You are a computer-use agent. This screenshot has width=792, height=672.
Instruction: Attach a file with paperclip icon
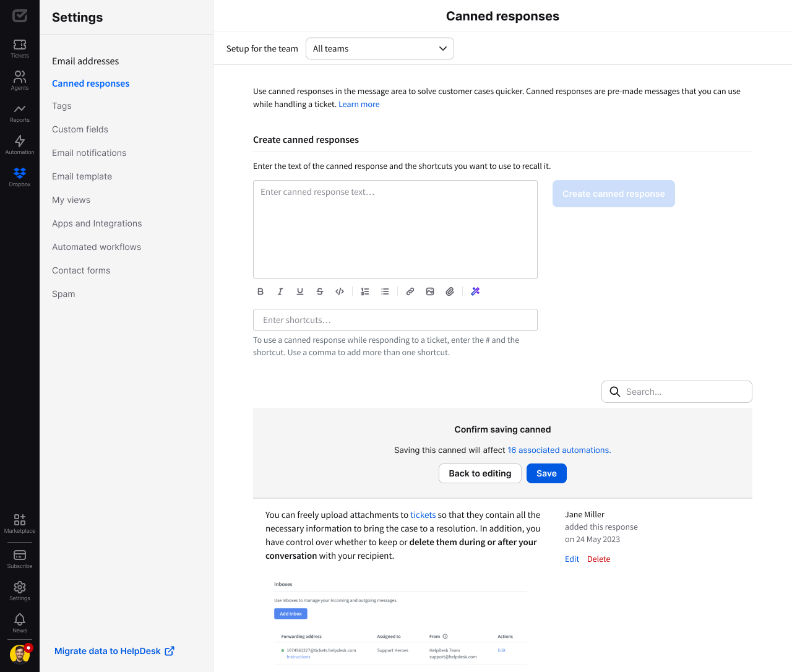point(450,291)
